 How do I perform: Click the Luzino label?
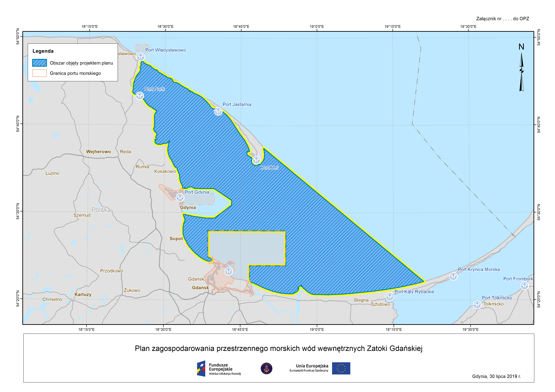click(x=52, y=173)
